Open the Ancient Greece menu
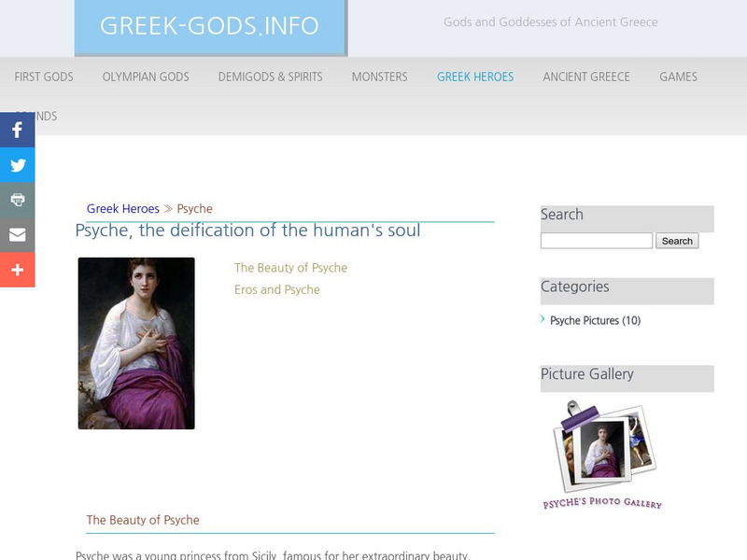 pos(586,77)
